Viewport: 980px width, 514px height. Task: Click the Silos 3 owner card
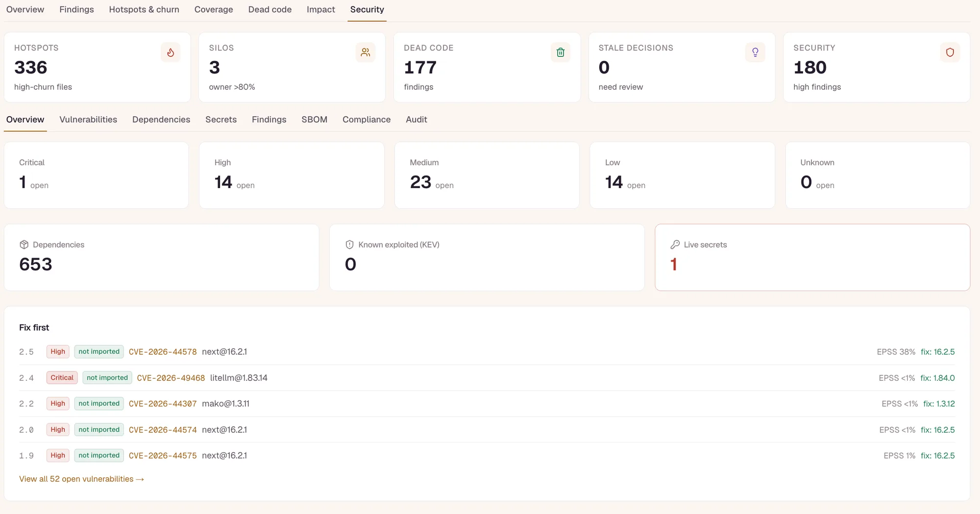click(292, 67)
